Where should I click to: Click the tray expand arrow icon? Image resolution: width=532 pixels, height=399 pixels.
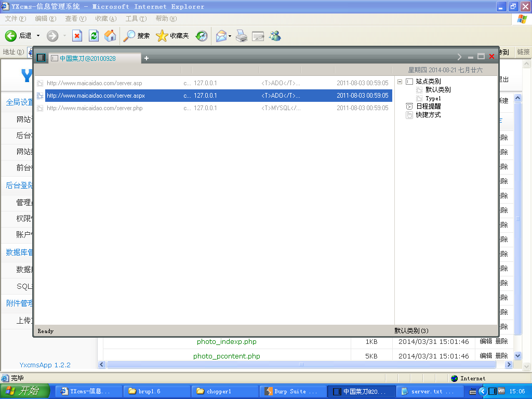click(x=483, y=392)
